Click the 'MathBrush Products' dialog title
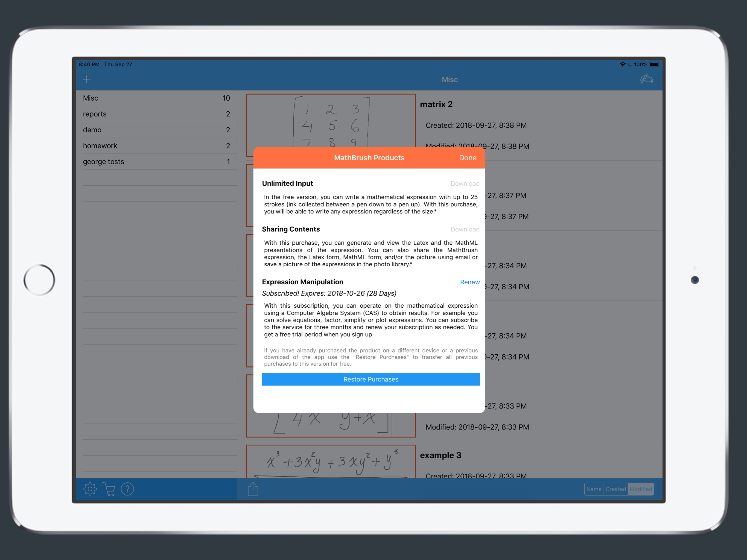 369,158
